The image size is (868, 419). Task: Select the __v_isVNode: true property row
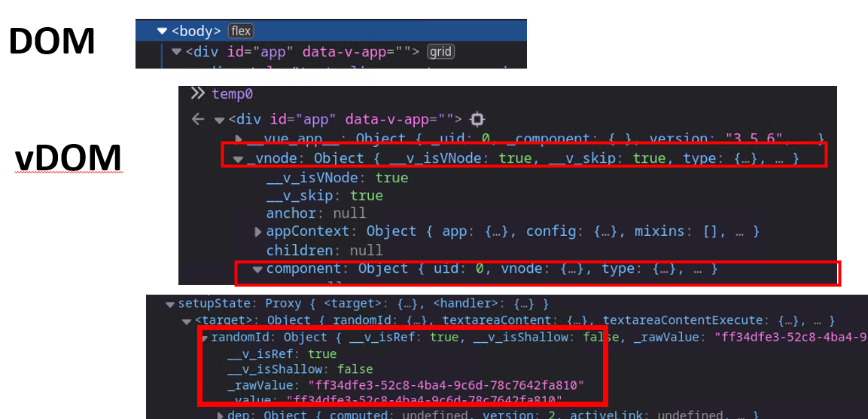(337, 177)
